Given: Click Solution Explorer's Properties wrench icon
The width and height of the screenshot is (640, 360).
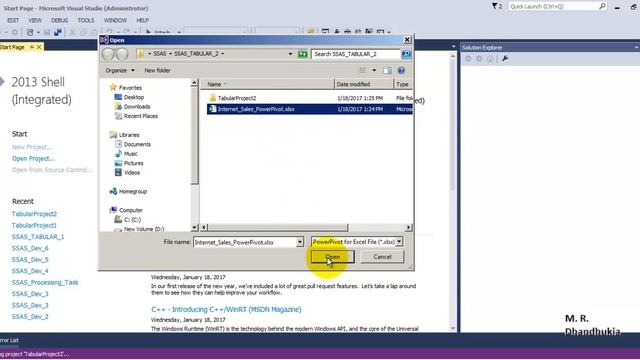Looking at the screenshot, I should pos(505,59).
